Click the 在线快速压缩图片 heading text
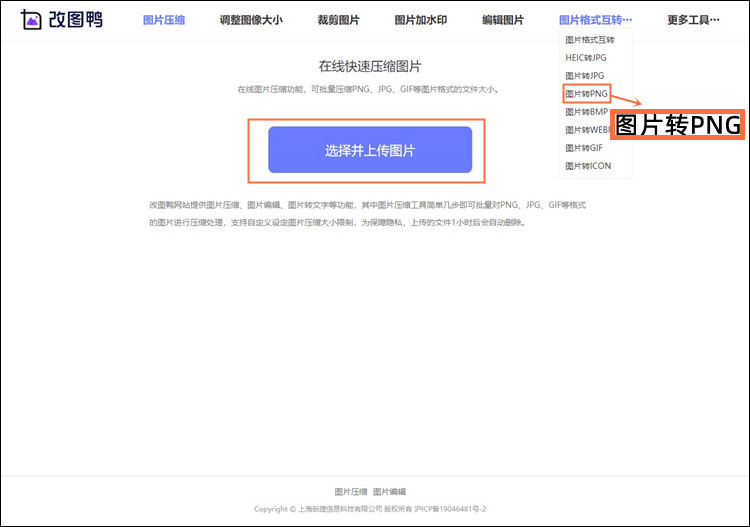This screenshot has width=750, height=527. 370,66
